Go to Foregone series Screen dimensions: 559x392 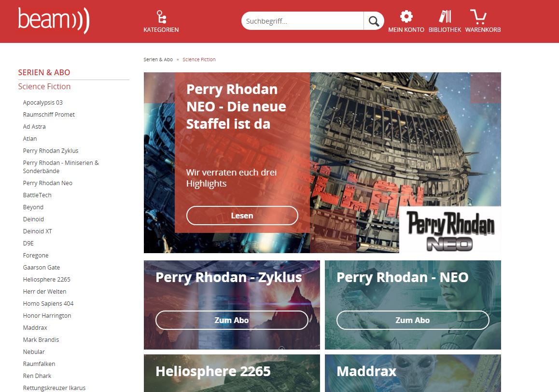36,256
